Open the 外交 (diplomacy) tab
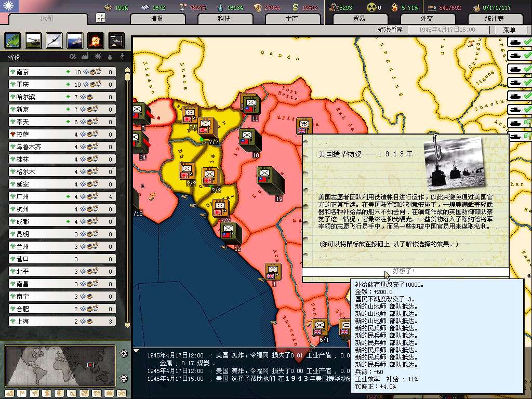Screen dimensions: 532x399 [427, 19]
